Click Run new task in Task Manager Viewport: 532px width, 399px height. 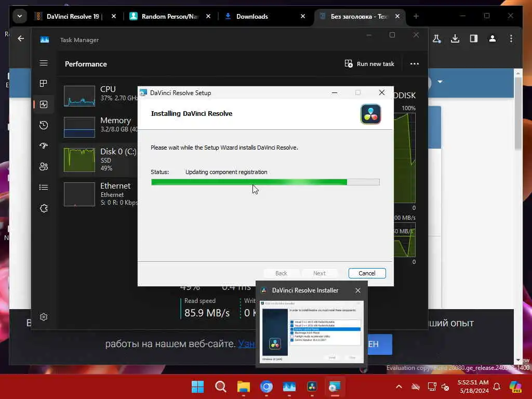tap(369, 64)
